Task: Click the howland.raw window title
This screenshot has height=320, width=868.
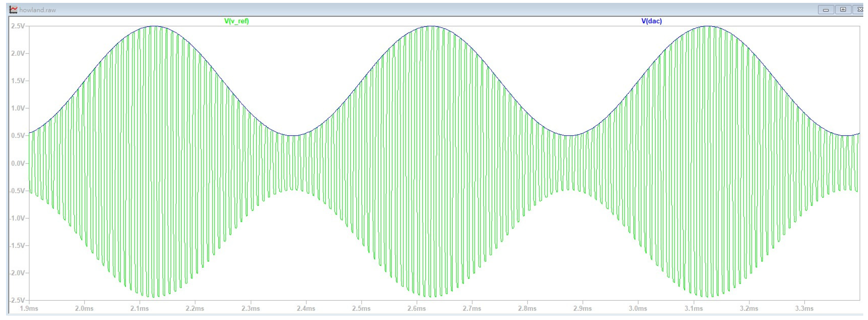Action: [x=37, y=10]
